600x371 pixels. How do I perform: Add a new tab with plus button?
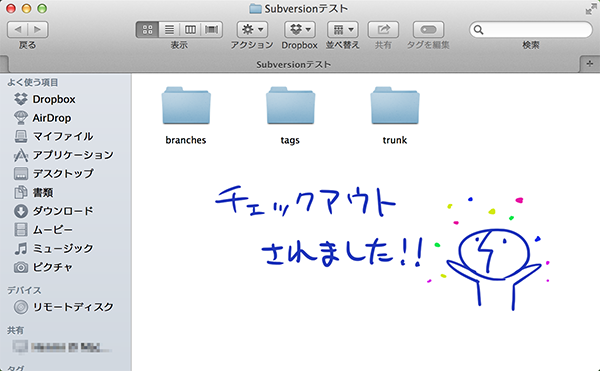[x=590, y=63]
